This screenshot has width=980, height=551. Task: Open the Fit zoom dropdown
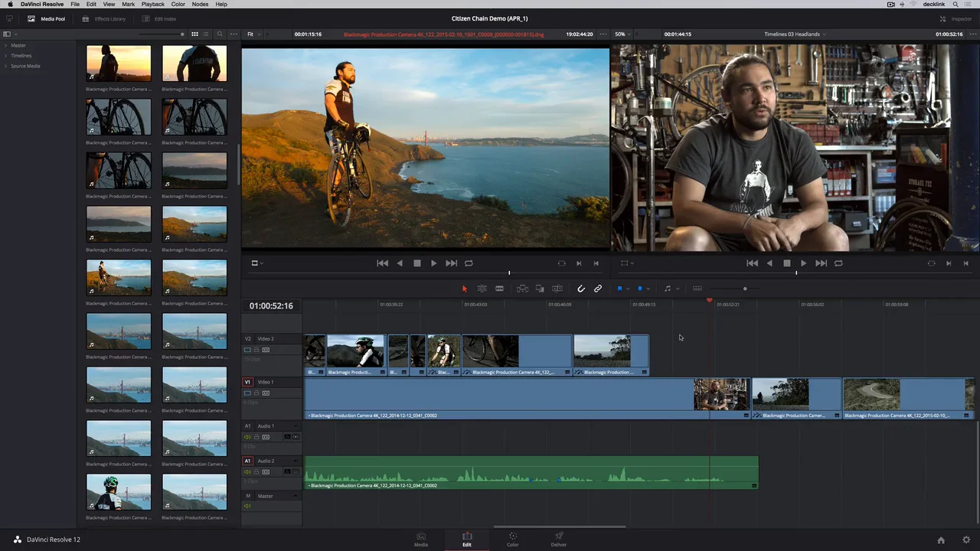click(x=253, y=34)
